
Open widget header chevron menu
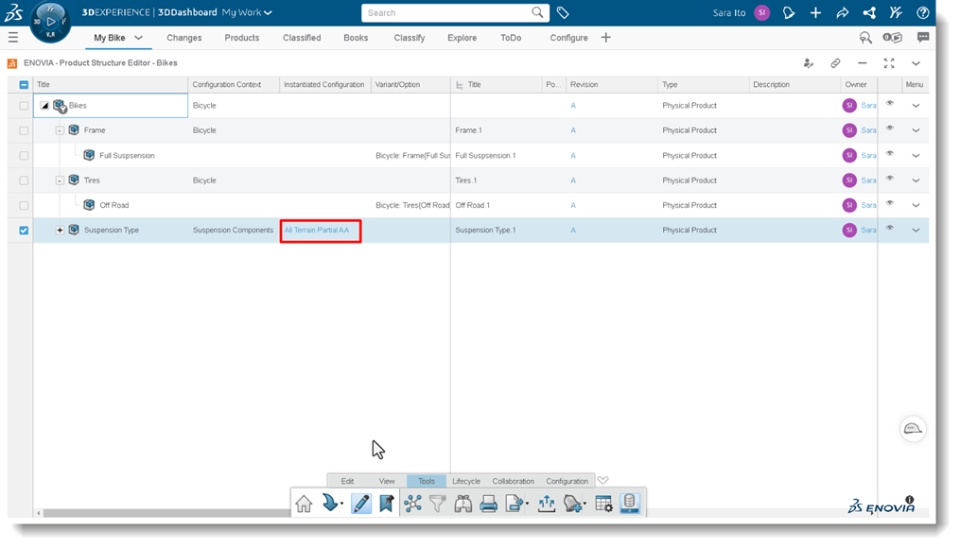(916, 63)
